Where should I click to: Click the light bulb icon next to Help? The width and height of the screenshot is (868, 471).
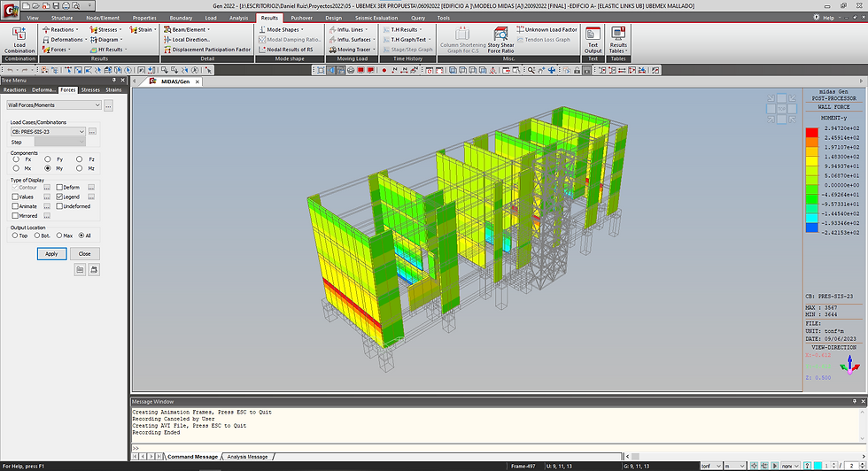point(816,18)
